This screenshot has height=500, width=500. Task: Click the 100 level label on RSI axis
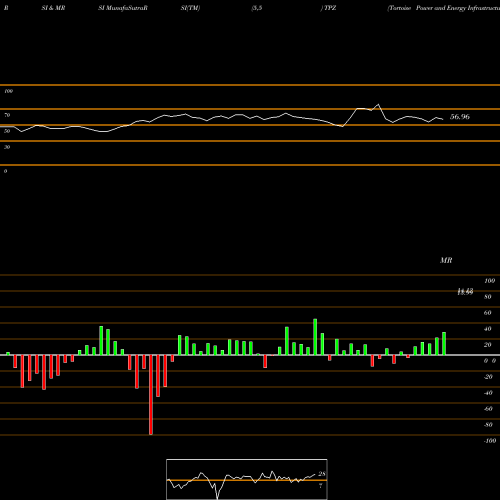pyautogui.click(x=8, y=91)
